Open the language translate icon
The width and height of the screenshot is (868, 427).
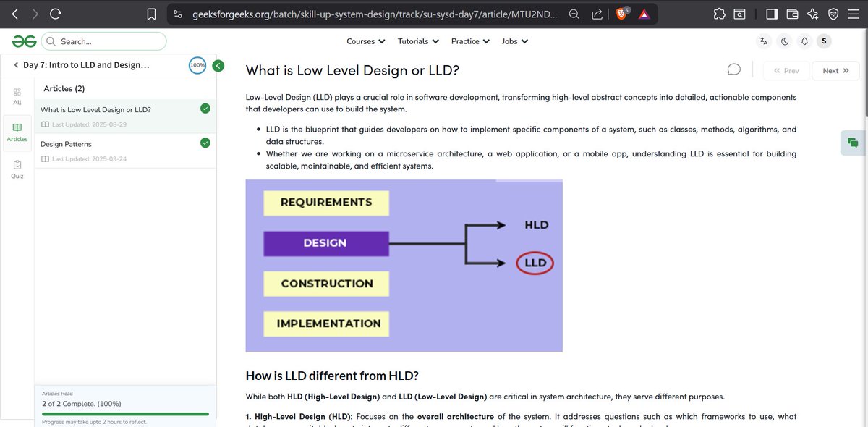tap(764, 41)
